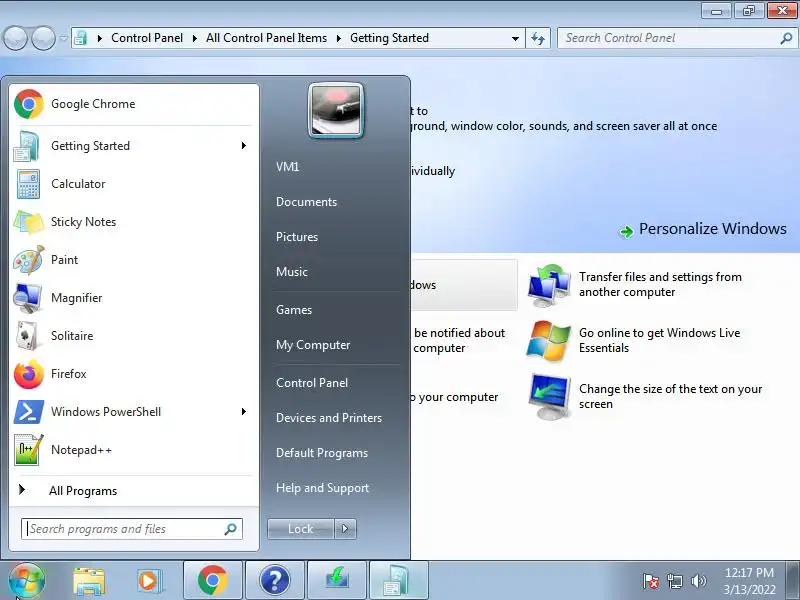The image size is (800, 600).
Task: Expand All Programs list
Action: click(x=133, y=491)
